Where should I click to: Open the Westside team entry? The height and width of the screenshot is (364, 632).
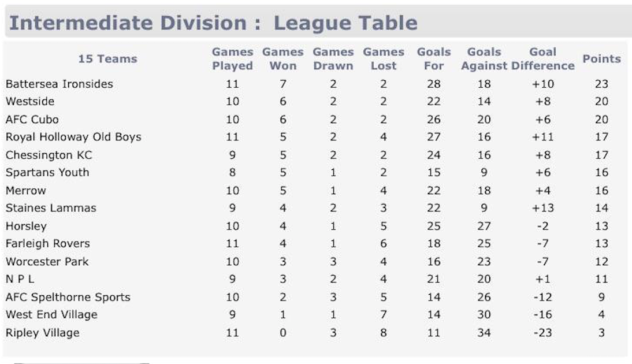tap(30, 102)
